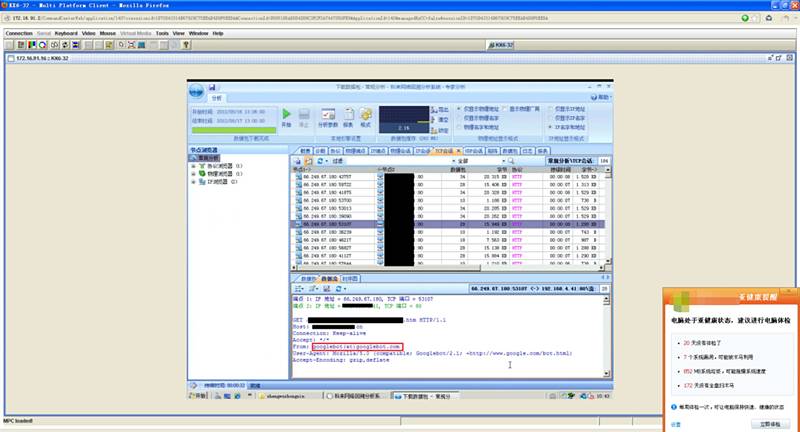
Task: Expand the 协议浏览器 tree node
Action: coord(193,166)
